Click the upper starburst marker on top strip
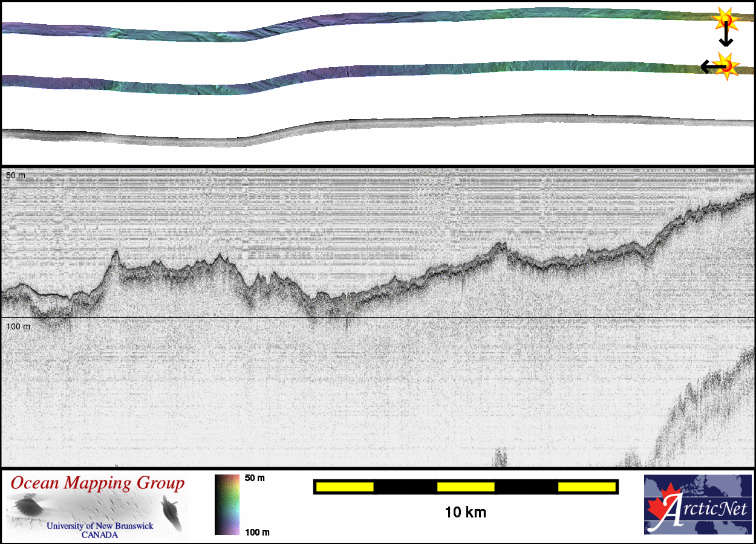756x544 pixels. (x=725, y=20)
